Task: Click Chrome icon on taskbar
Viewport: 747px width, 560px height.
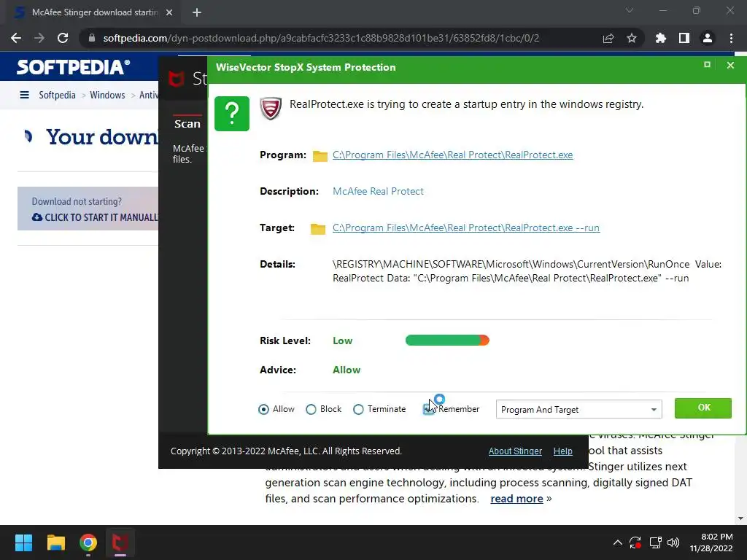Action: tap(88, 542)
